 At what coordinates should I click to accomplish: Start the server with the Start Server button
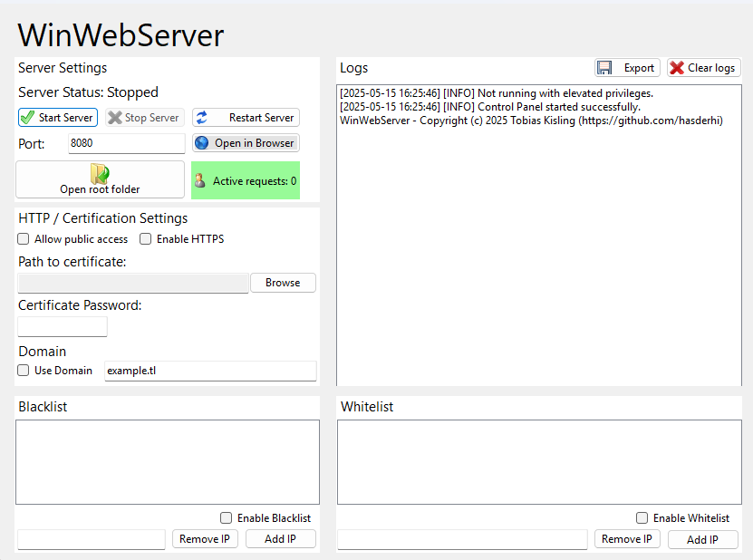(58, 118)
